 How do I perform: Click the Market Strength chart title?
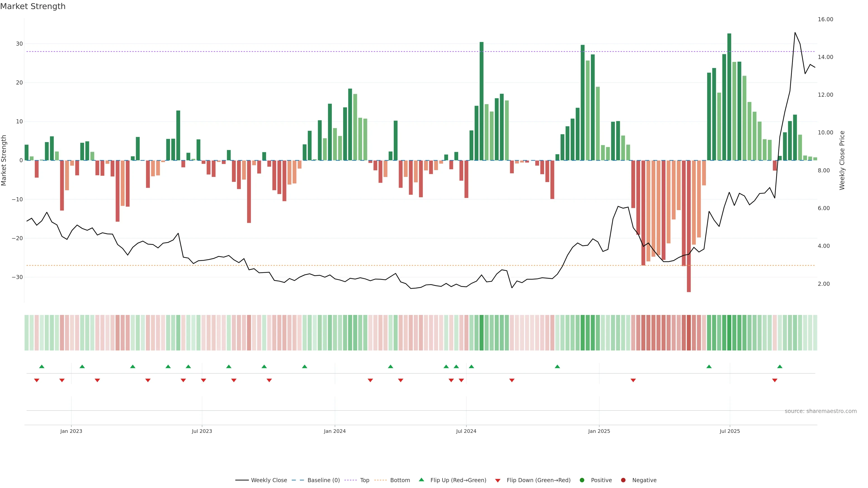point(33,6)
